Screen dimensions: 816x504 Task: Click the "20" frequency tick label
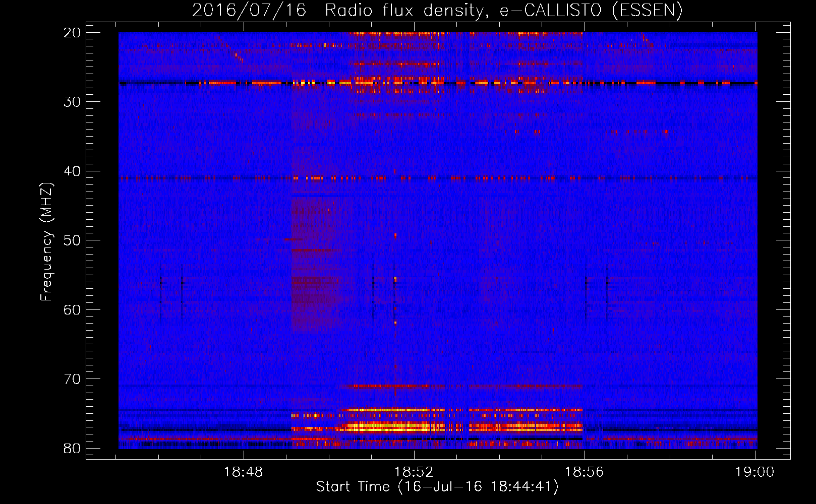click(x=73, y=33)
